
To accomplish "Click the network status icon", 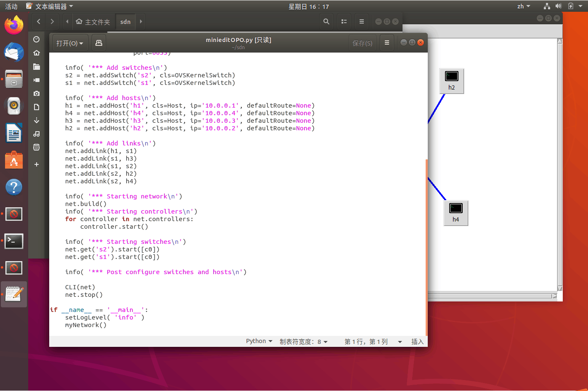I will click(x=547, y=6).
